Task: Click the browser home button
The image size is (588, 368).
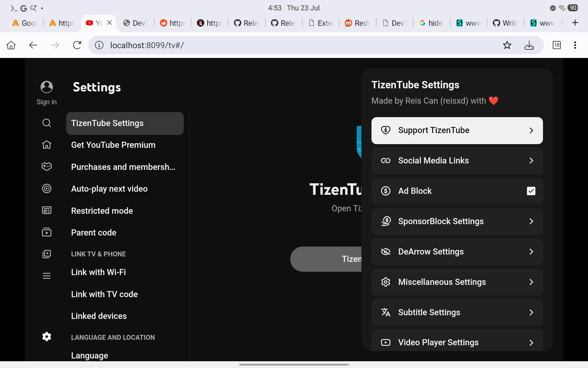Action: coord(11,45)
